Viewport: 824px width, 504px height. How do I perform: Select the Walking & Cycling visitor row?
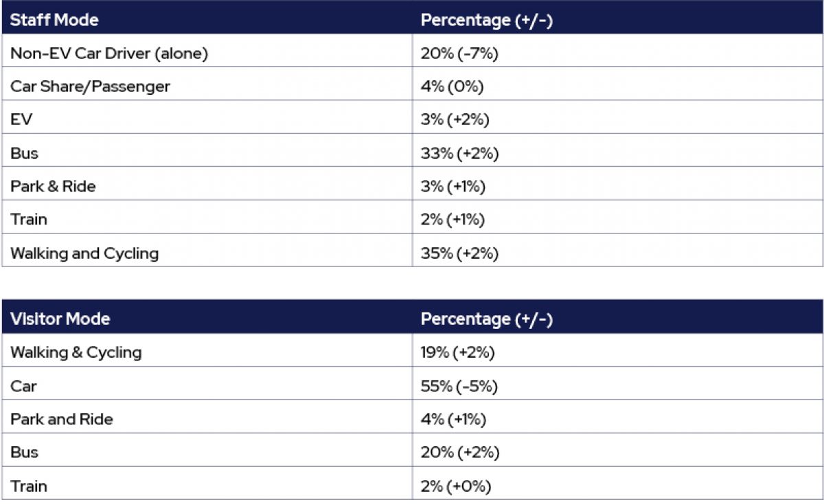click(412, 353)
